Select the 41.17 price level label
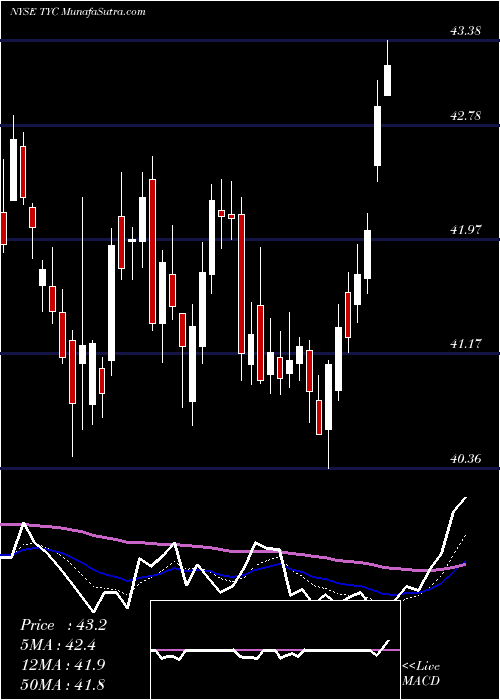This screenshot has width=500, height=700. point(465,344)
